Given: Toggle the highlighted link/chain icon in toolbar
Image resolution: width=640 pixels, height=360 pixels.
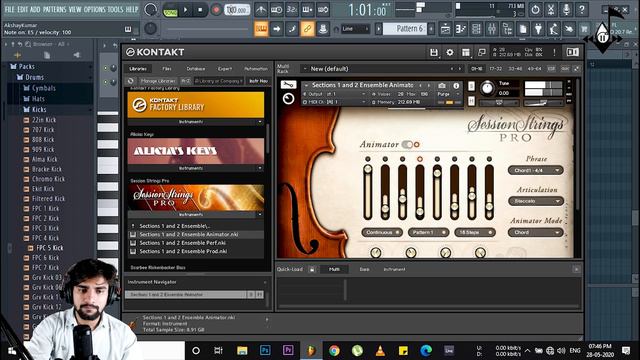Looking at the screenshot, I should (x=307, y=29).
